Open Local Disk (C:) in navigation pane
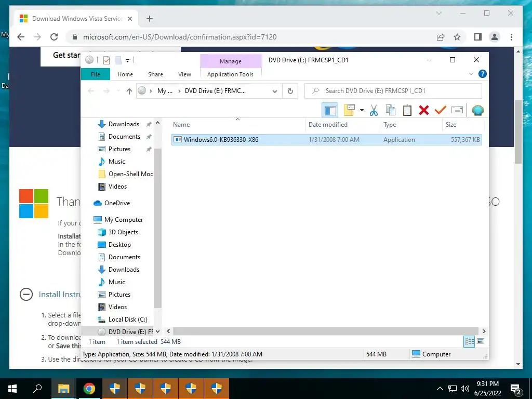532x399 pixels. pos(128,320)
